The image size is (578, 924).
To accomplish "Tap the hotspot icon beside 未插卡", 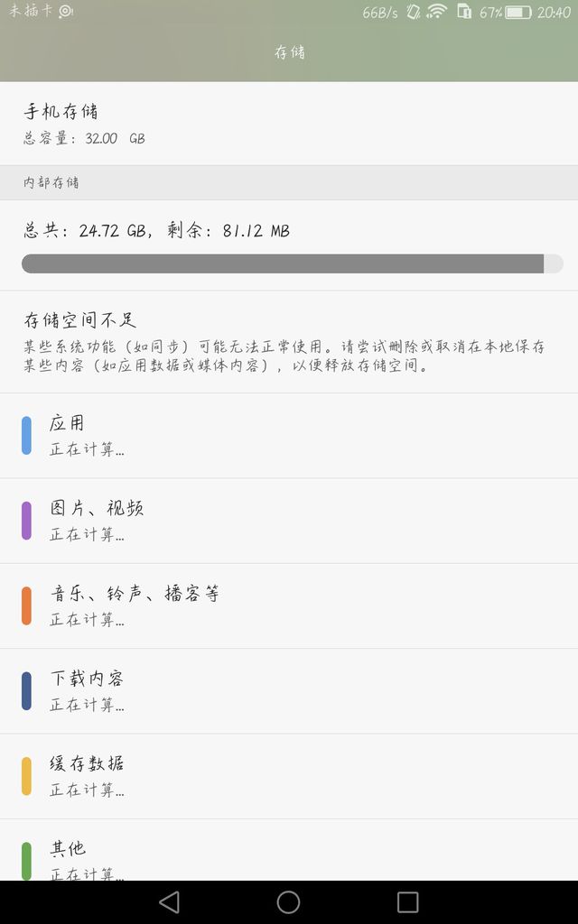I will 66,12.
